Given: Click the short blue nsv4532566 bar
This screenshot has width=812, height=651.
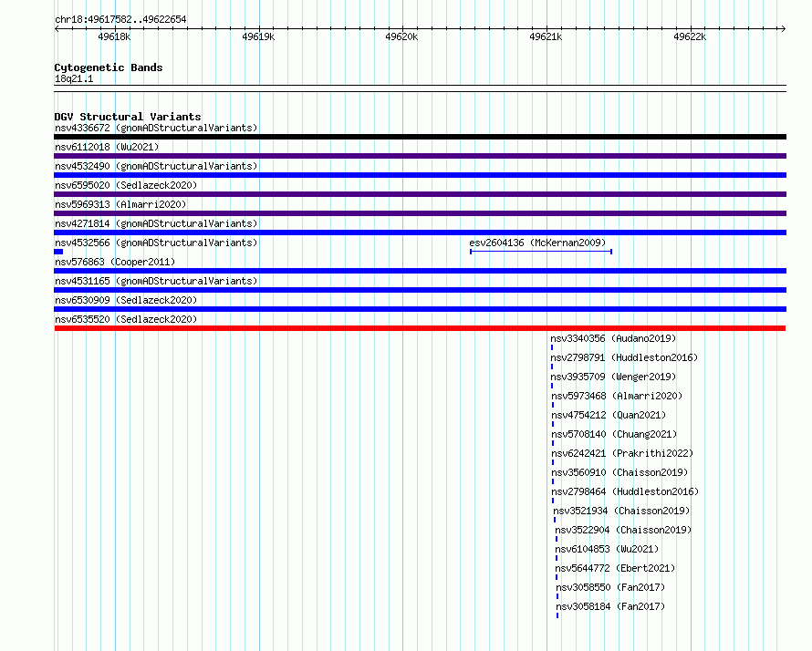Looking at the screenshot, I should tap(58, 252).
